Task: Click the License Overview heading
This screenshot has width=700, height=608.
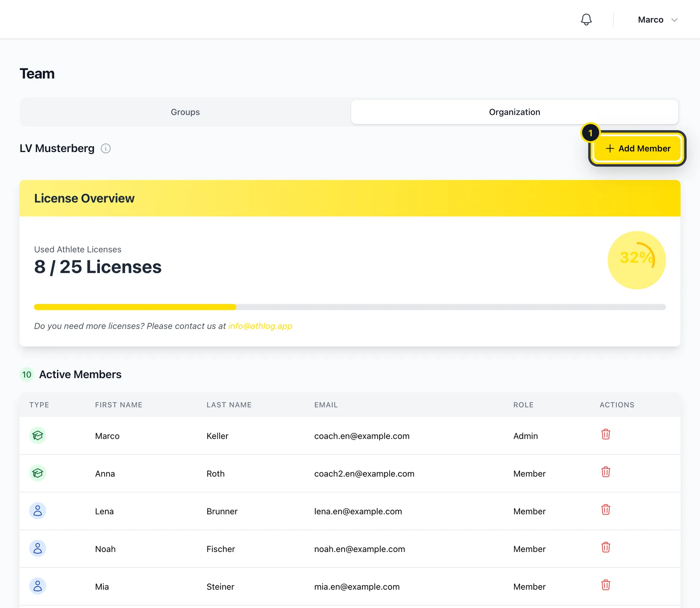Action: [x=84, y=198]
